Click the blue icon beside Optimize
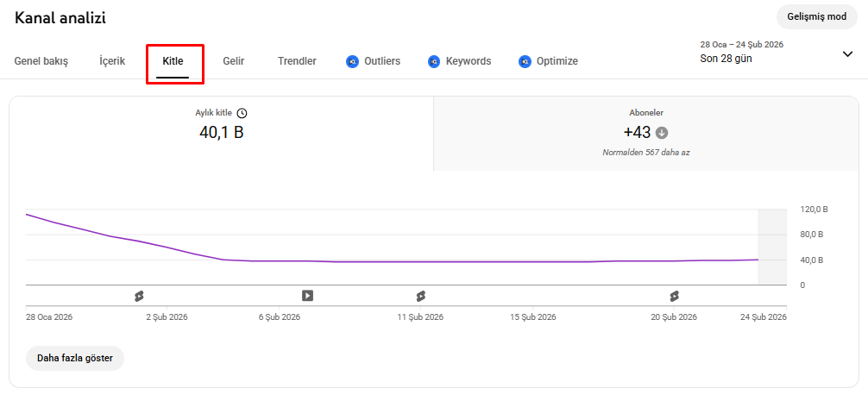868x401 pixels. point(525,61)
